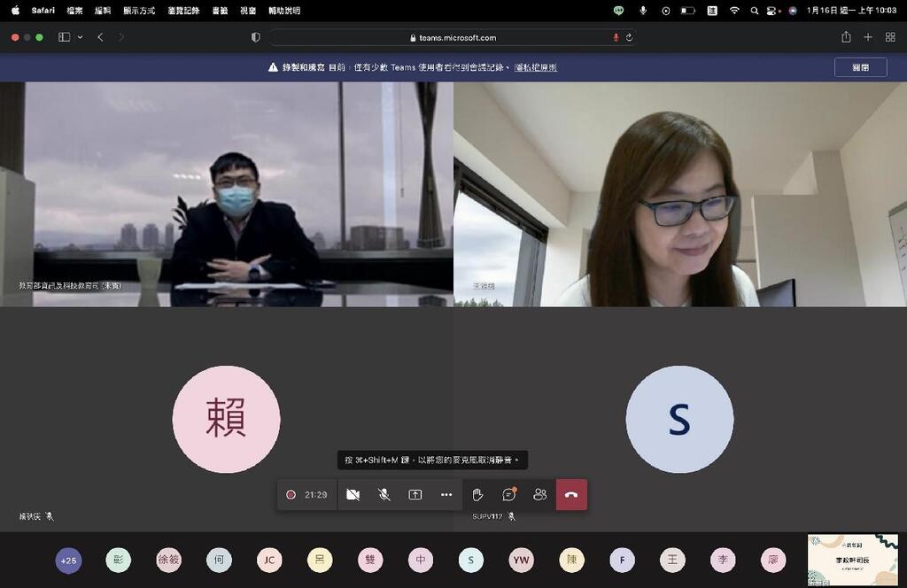Screen dimensions: 907x588
Task: Select the JC participant avatar
Action: (269, 560)
